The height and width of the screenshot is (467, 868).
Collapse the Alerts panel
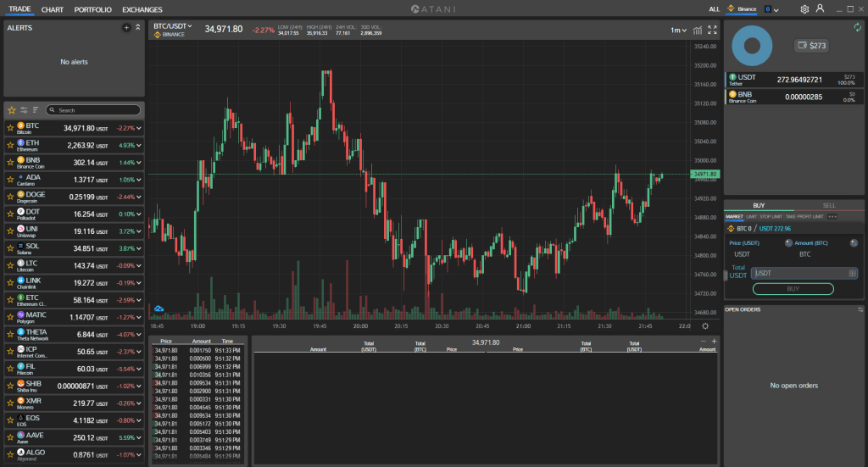pyautogui.click(x=138, y=27)
